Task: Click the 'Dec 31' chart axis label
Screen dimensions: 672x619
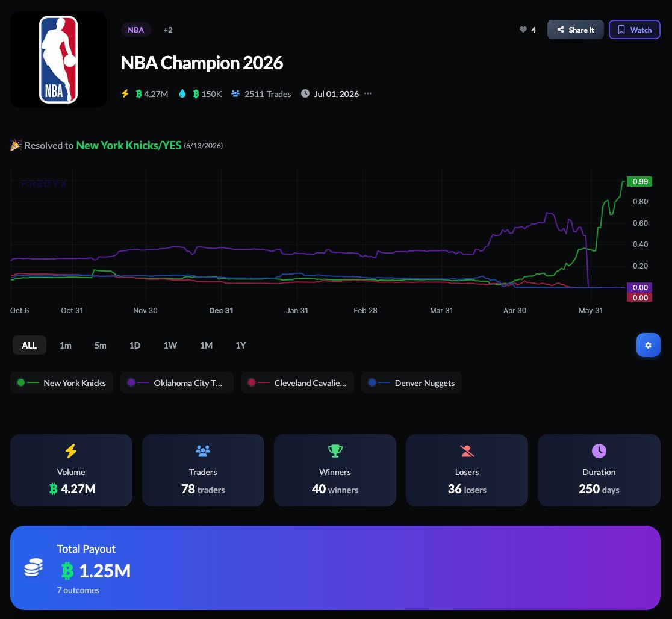Action: point(221,310)
